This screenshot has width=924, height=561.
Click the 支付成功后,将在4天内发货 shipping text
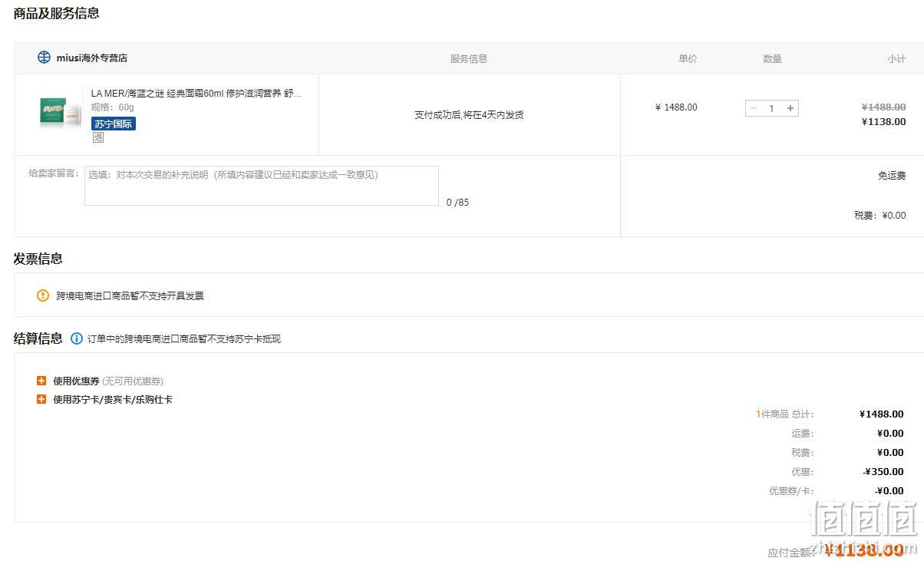click(469, 115)
